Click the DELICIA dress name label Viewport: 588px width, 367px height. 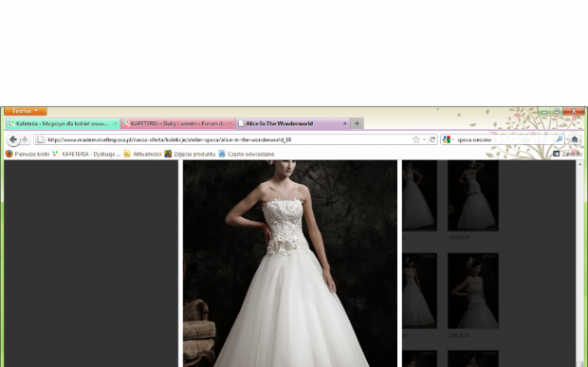pyautogui.click(x=459, y=335)
